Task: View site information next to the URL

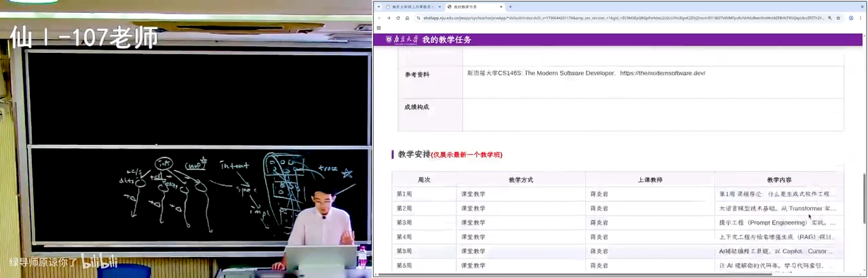Action: [x=418, y=18]
